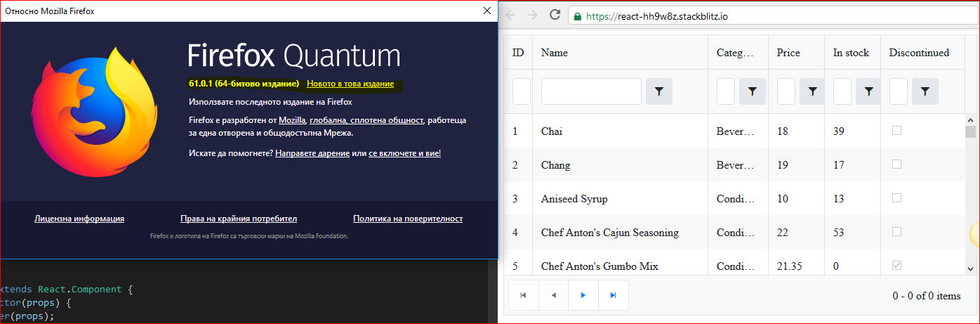This screenshot has width=980, height=324.
Task: Sort by the Discontinued column header
Action: click(x=922, y=53)
